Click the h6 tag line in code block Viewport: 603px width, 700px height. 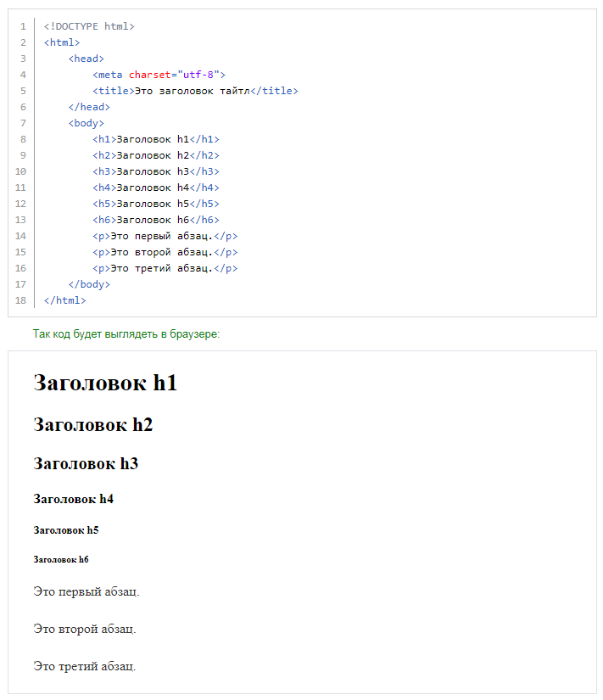tap(156, 220)
